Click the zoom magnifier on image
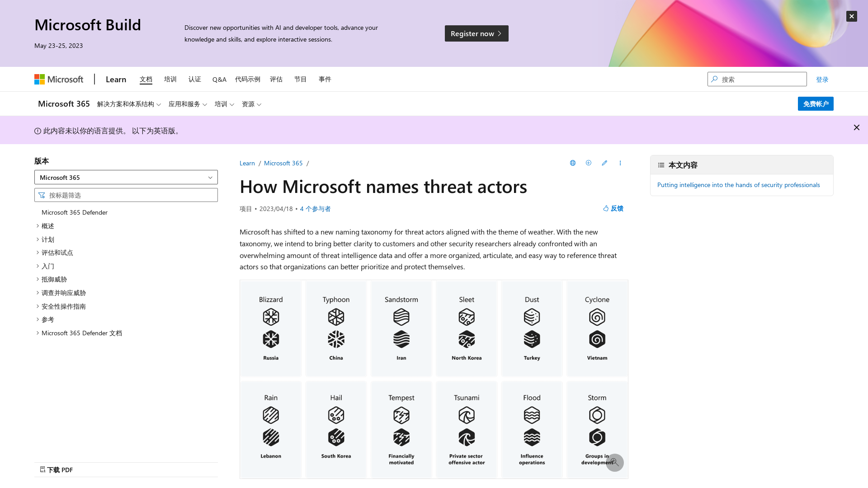Screen dimensions: 868x488 (x=615, y=463)
